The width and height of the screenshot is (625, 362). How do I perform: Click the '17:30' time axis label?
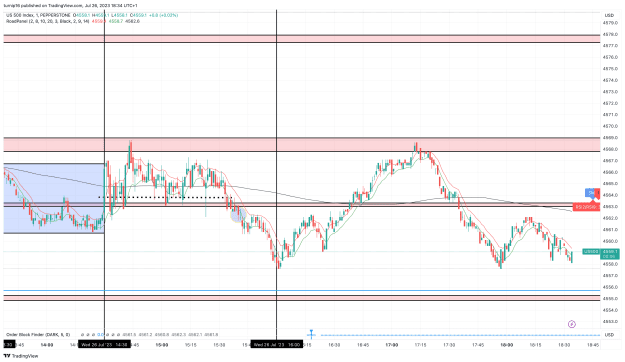(449, 345)
